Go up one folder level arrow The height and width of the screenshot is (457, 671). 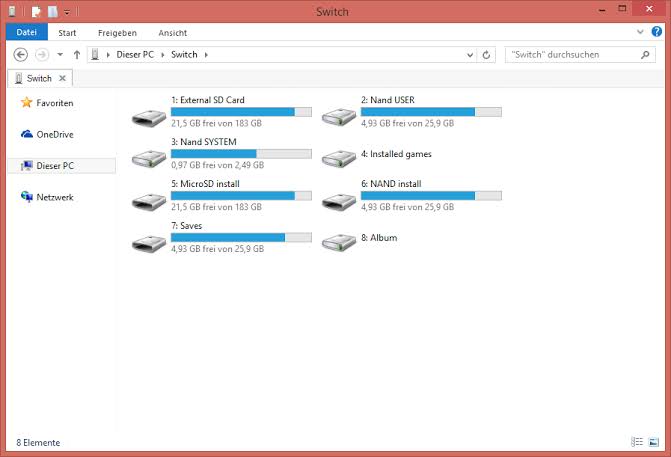click(x=77, y=55)
